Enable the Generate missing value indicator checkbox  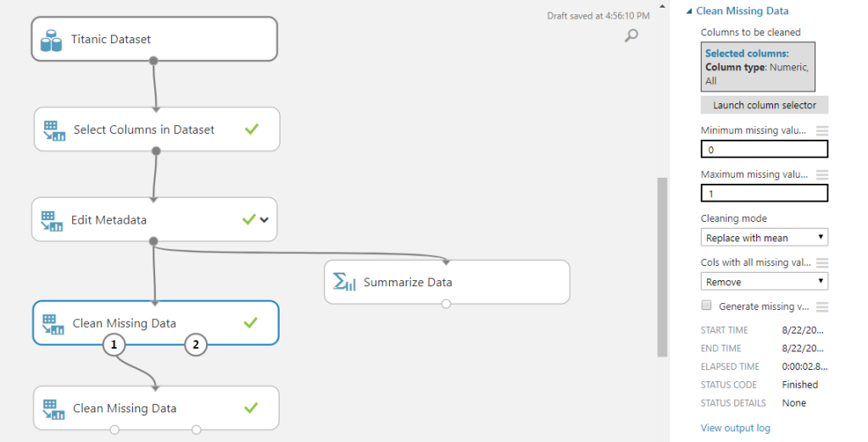coord(706,306)
